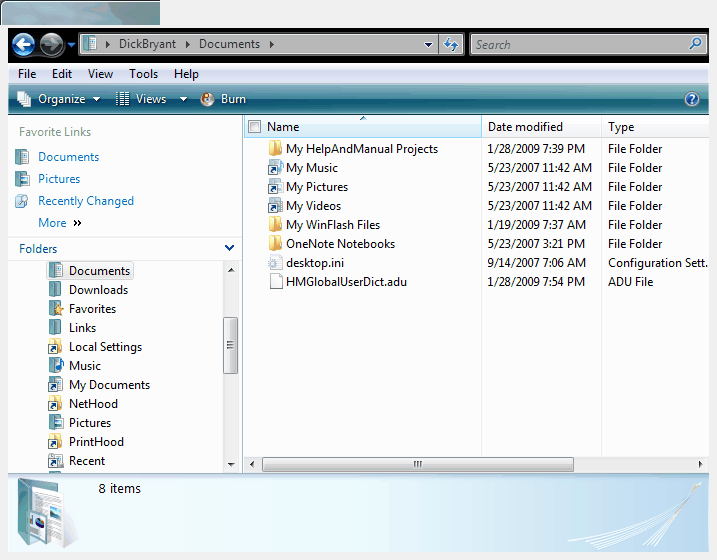Click the folder tree scrollbar down arrow

[231, 464]
